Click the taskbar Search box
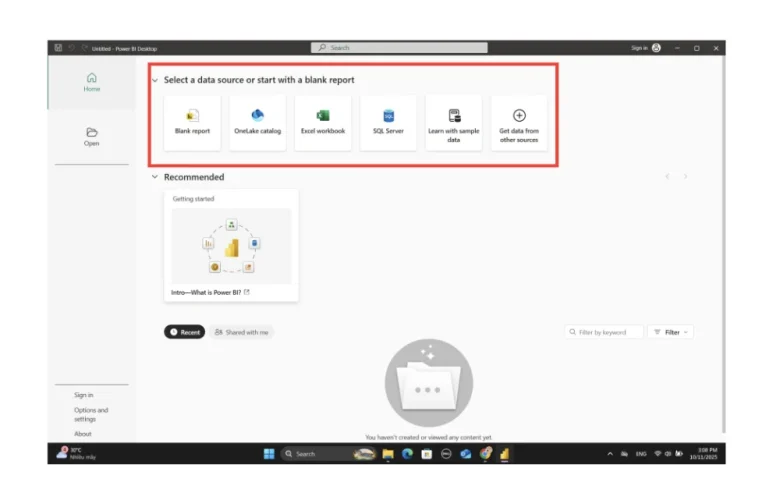The width and height of the screenshot is (762, 500). [x=329, y=454]
